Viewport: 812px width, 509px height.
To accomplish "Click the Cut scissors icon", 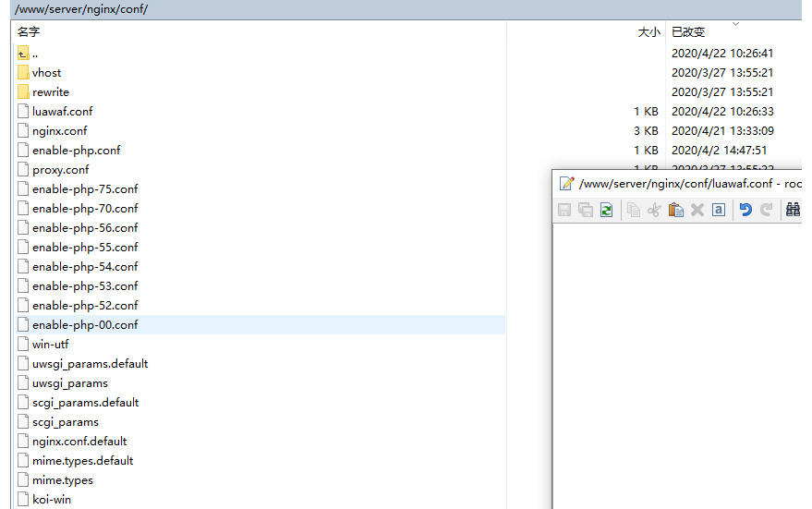I will (654, 210).
